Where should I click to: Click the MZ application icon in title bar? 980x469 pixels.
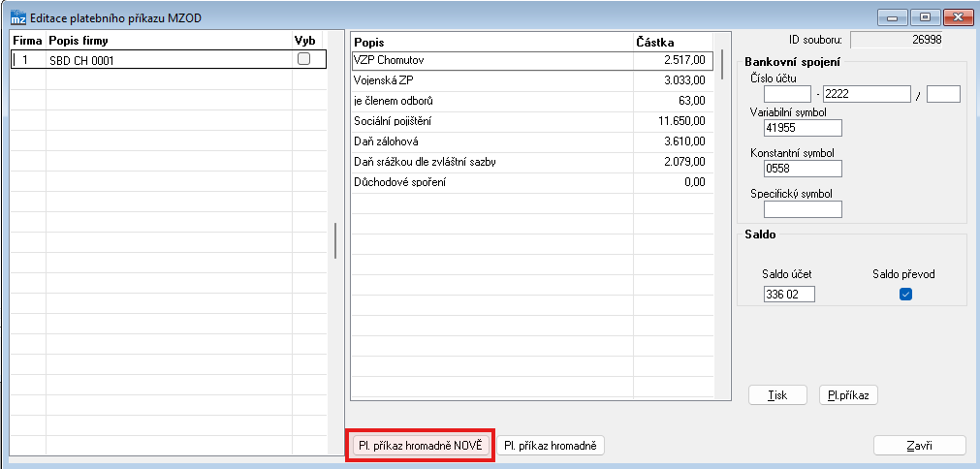click(x=17, y=16)
